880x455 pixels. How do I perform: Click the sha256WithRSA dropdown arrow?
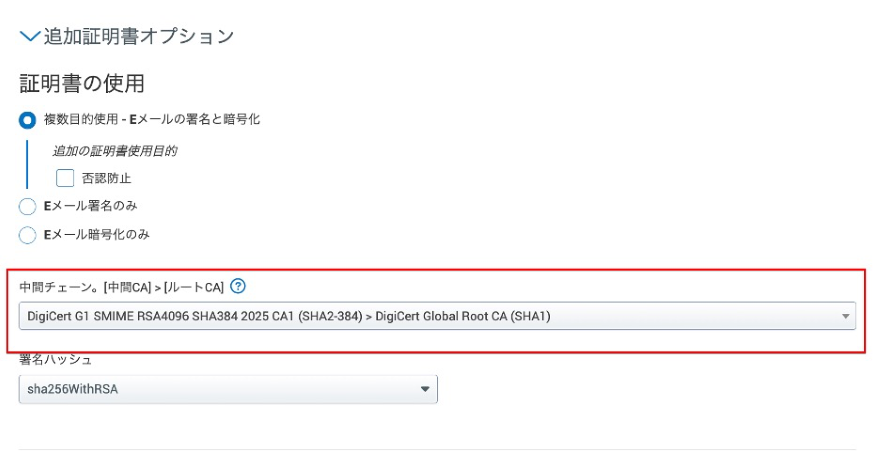(425, 389)
